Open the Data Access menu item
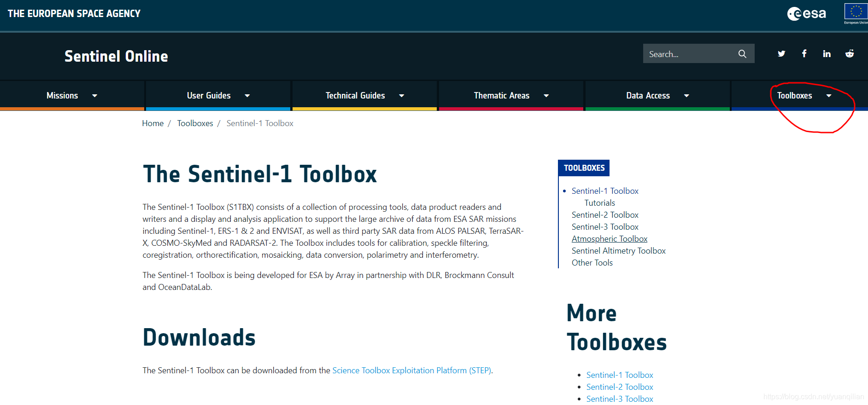Image resolution: width=868 pixels, height=405 pixels. coord(648,96)
